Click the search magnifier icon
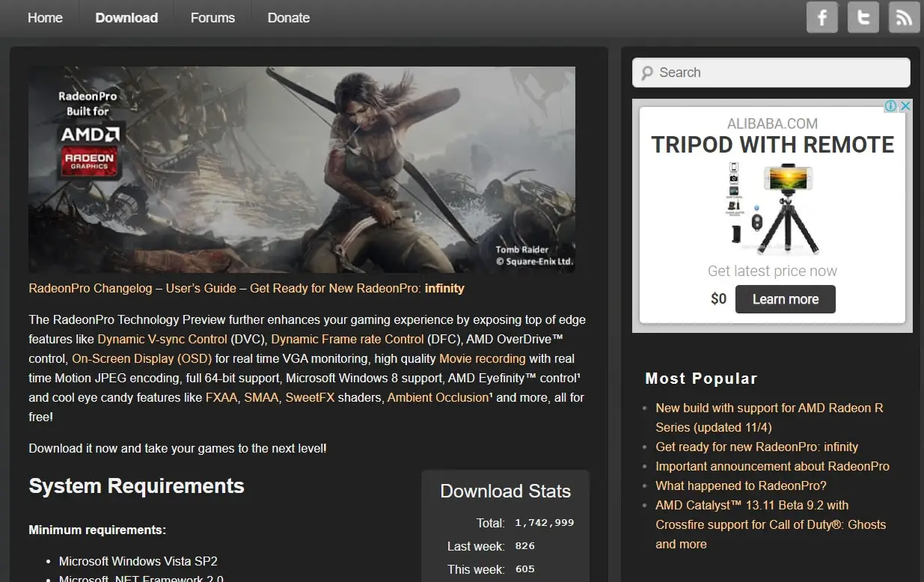Screen dimensions: 924x582 click(x=647, y=73)
